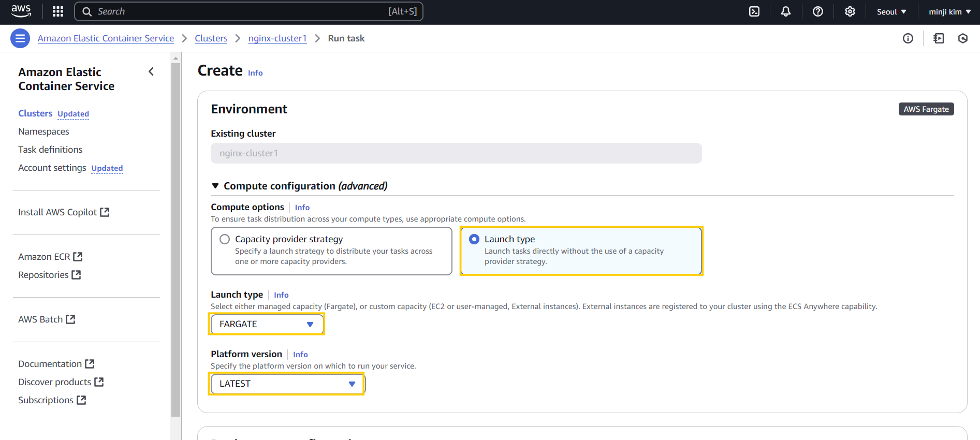Toggle the hamburger navigation menu button

click(x=20, y=38)
